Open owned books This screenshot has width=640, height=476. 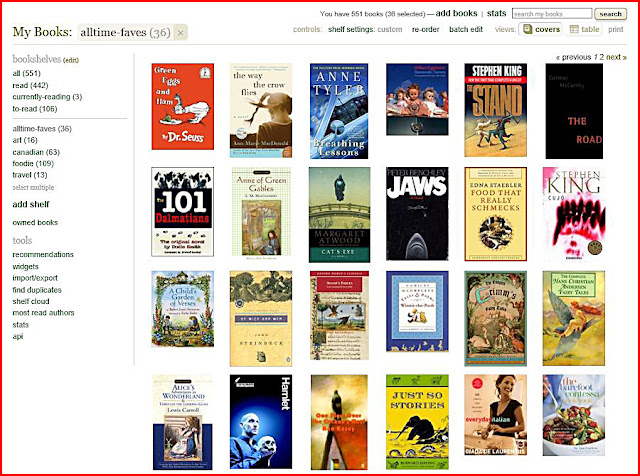click(35, 222)
